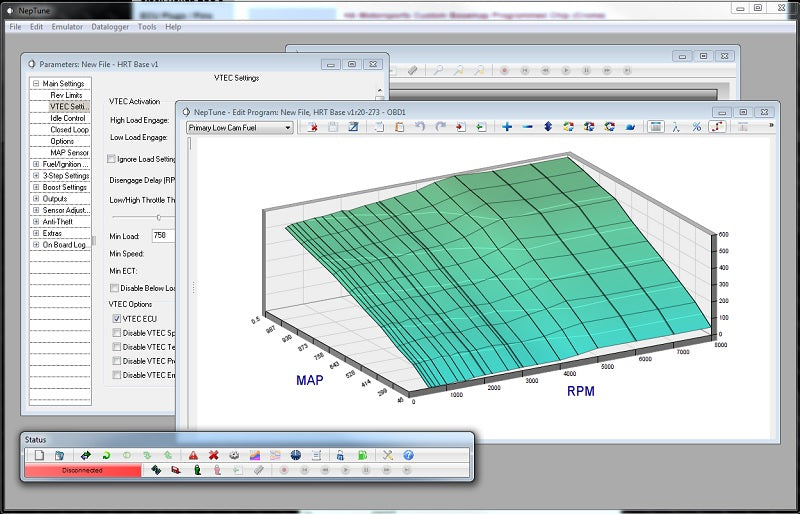The width and height of the screenshot is (800, 514).
Task: Select Closed Loop in the settings tree
Action: (69, 130)
